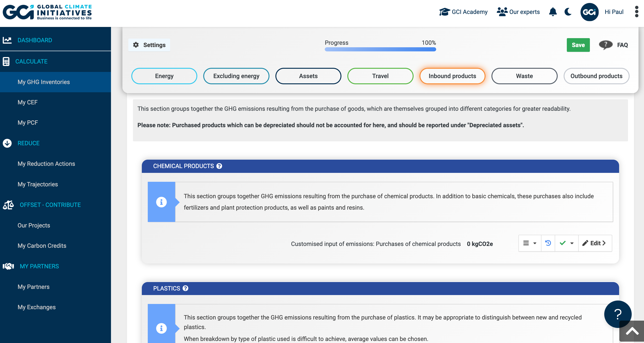Select the Inbound products tab

click(452, 76)
